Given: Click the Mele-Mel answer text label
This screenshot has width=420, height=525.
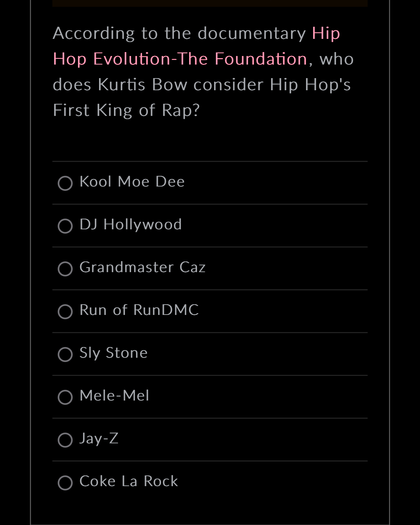Looking at the screenshot, I should 114,396.
